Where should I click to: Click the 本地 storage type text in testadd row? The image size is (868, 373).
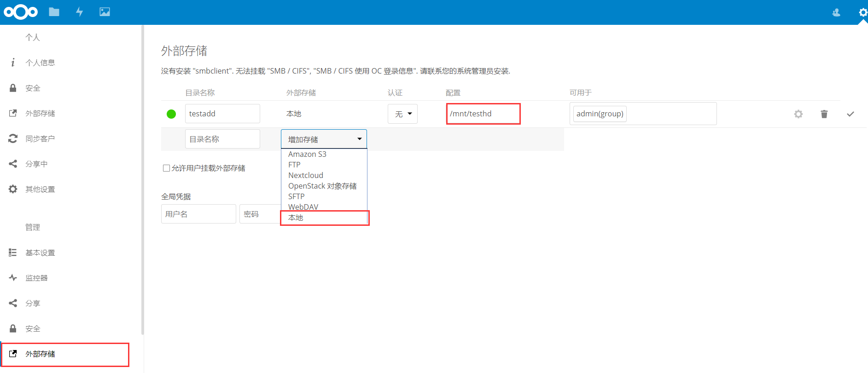[x=294, y=114]
